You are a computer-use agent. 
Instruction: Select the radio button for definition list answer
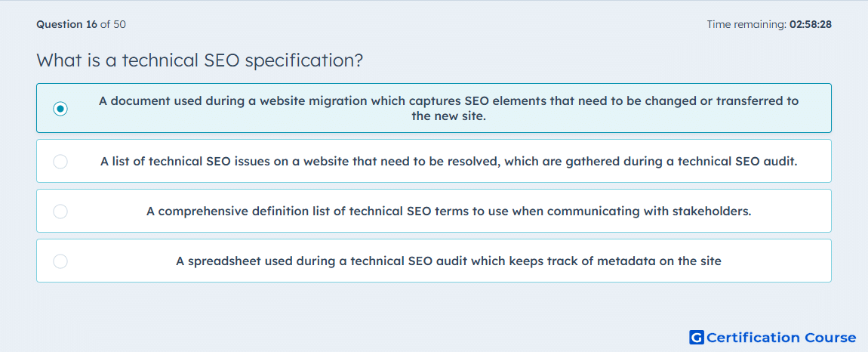click(60, 212)
